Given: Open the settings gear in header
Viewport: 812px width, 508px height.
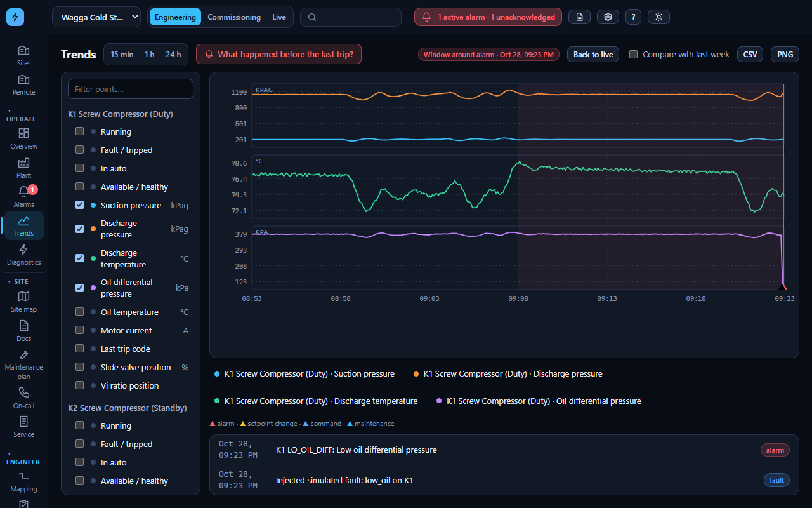Looking at the screenshot, I should [x=608, y=17].
